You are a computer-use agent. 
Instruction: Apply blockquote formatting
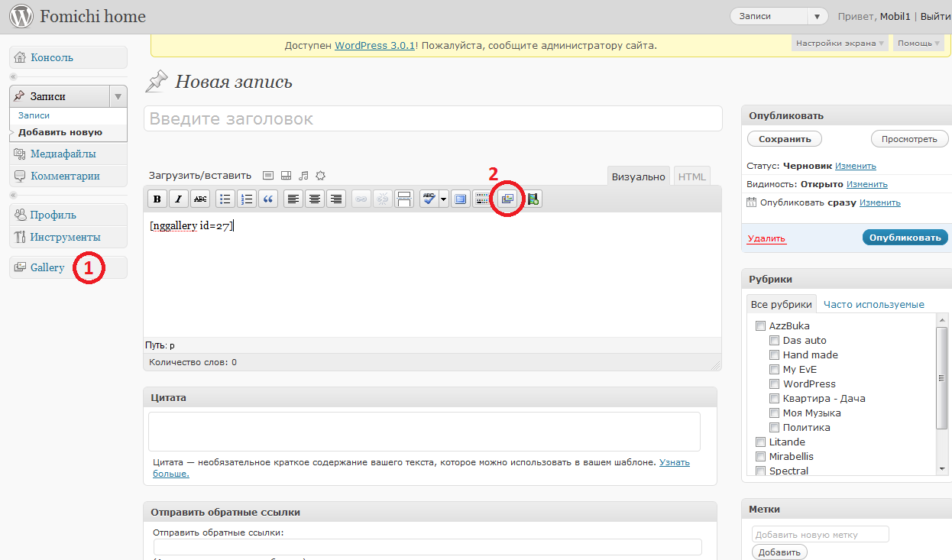(268, 199)
